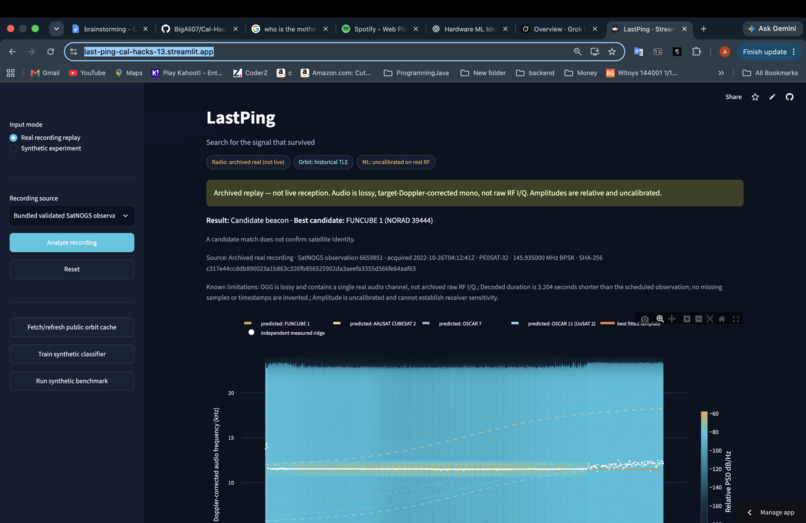Open the YouTube bookmark
The height and width of the screenshot is (523, 806).
(87, 73)
